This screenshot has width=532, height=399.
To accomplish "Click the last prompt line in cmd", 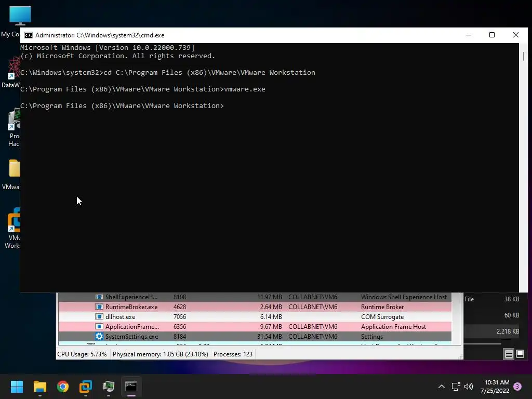I will pos(122,106).
